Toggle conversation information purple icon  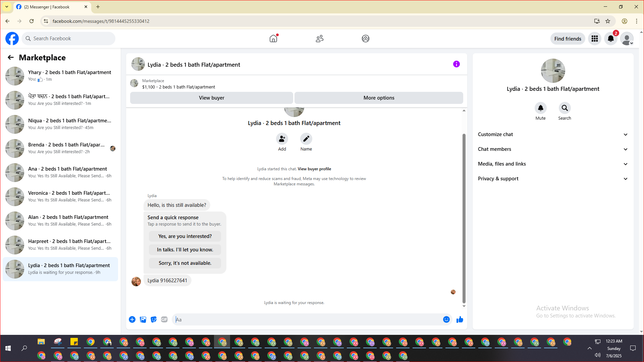click(x=456, y=64)
